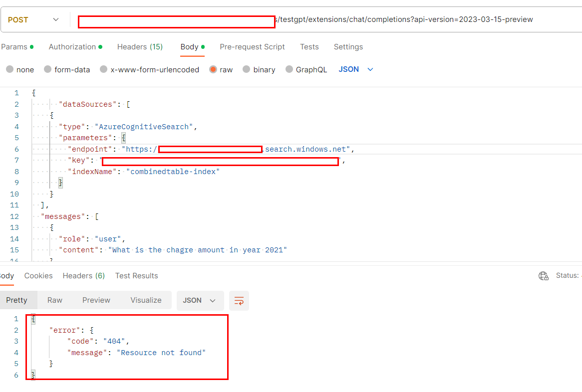The image size is (582, 392).
Task: Click the line-wrap icon in response toolbar
Action: 239,301
